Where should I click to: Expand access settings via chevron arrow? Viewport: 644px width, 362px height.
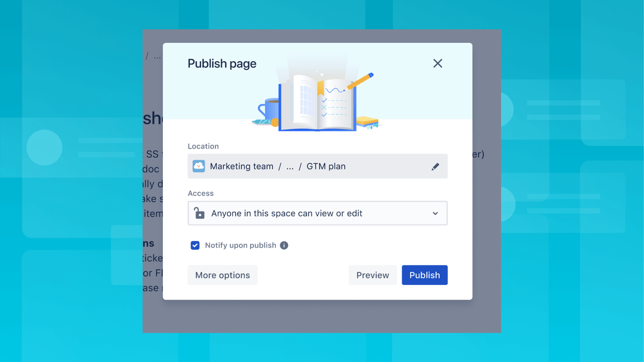(435, 214)
